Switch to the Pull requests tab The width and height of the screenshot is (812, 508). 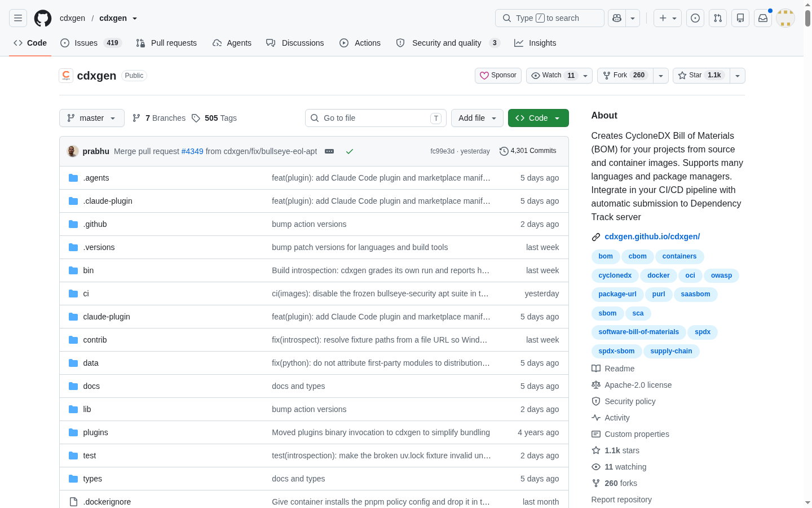pyautogui.click(x=166, y=43)
